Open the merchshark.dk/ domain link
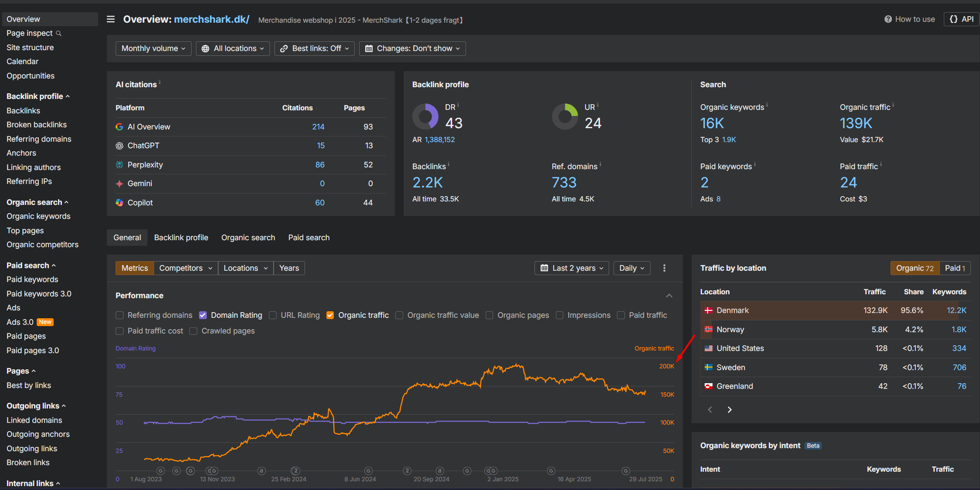This screenshot has height=490, width=980. pos(212,19)
